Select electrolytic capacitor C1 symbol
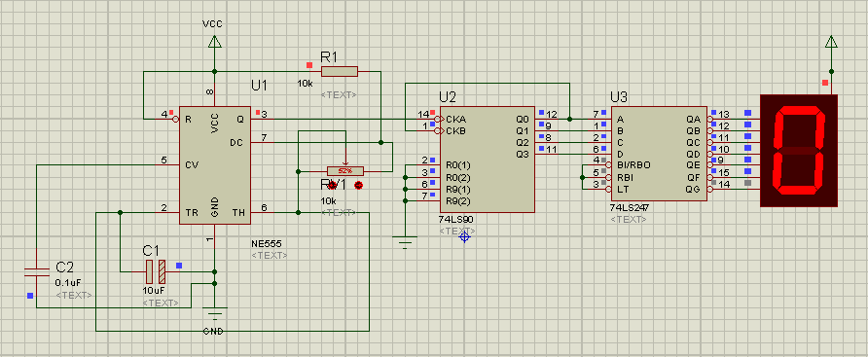Image resolution: width=868 pixels, height=357 pixels. [x=156, y=271]
